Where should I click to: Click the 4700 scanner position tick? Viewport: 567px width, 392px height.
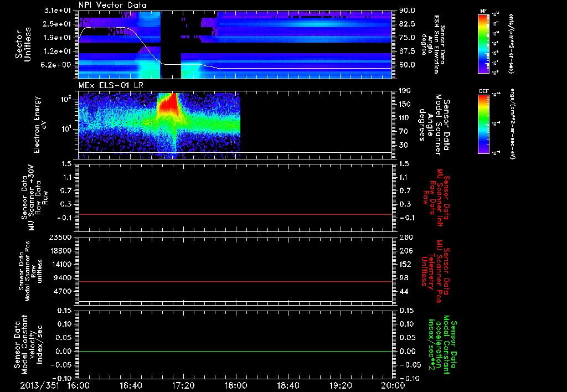pos(63,291)
